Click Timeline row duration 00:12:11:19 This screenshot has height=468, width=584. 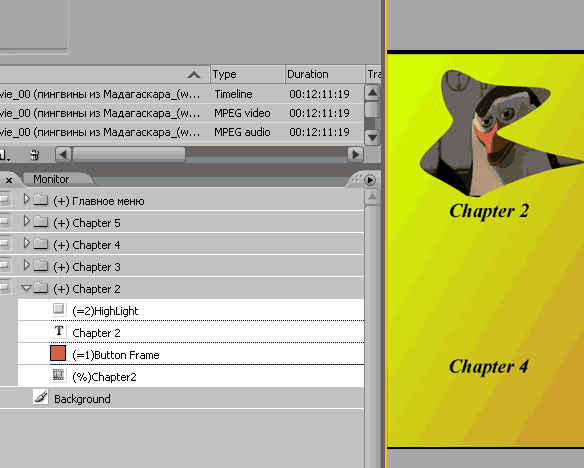tap(320, 94)
